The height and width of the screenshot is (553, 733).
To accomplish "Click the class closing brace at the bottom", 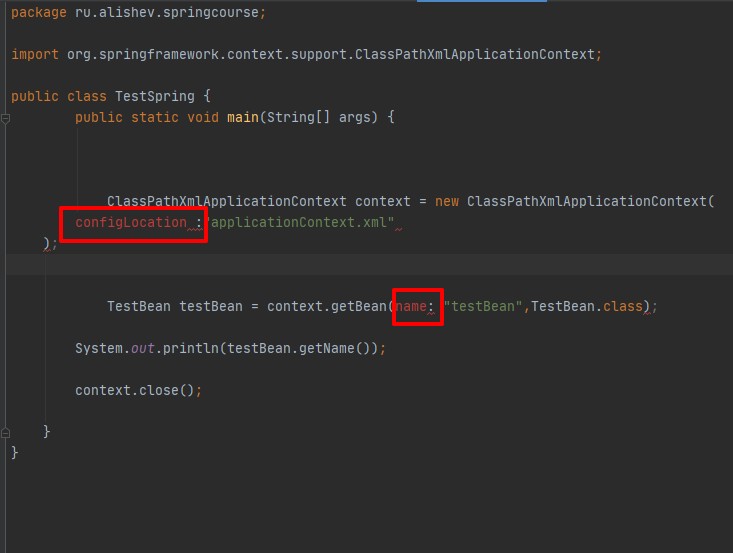I will click(14, 453).
